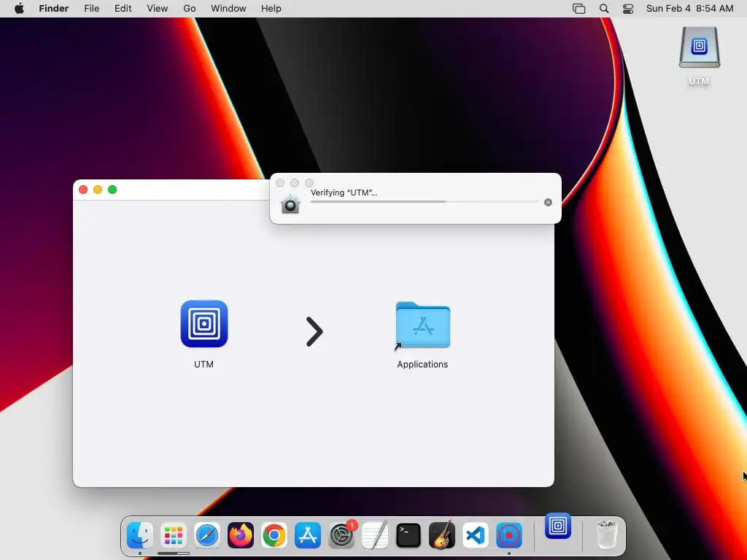Select the UTM app icon in installer window

coord(204,324)
